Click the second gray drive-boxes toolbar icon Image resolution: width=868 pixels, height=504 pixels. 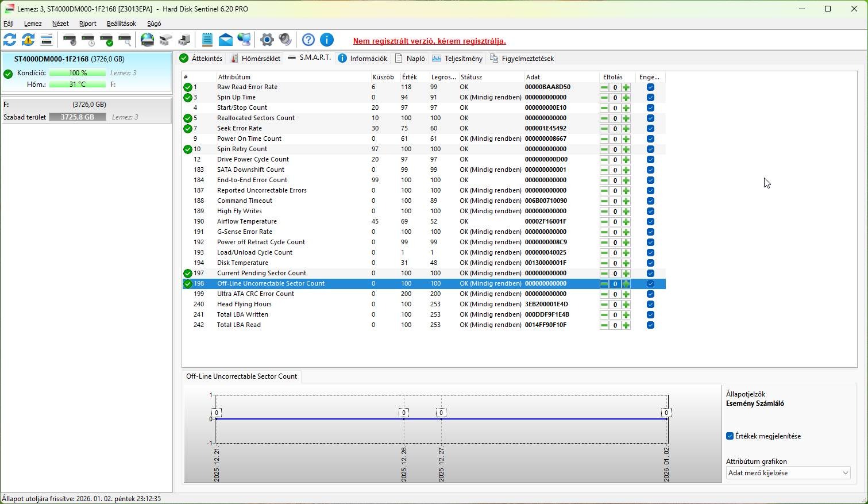[184, 40]
